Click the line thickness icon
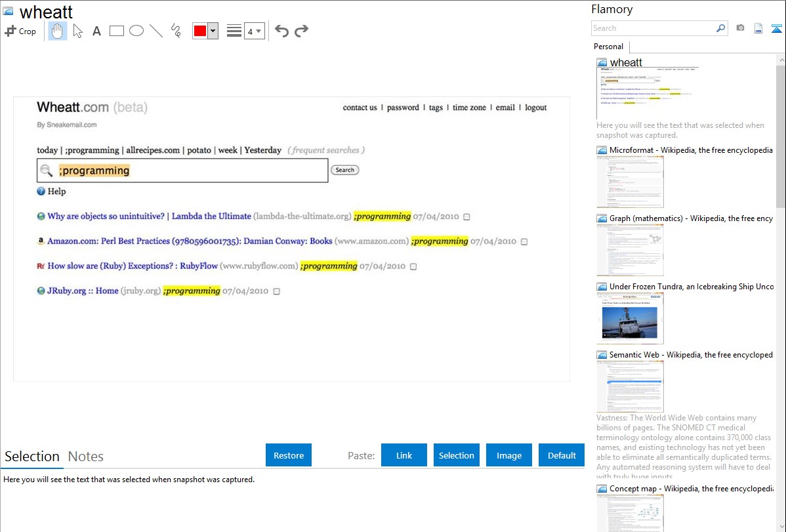 coord(234,31)
